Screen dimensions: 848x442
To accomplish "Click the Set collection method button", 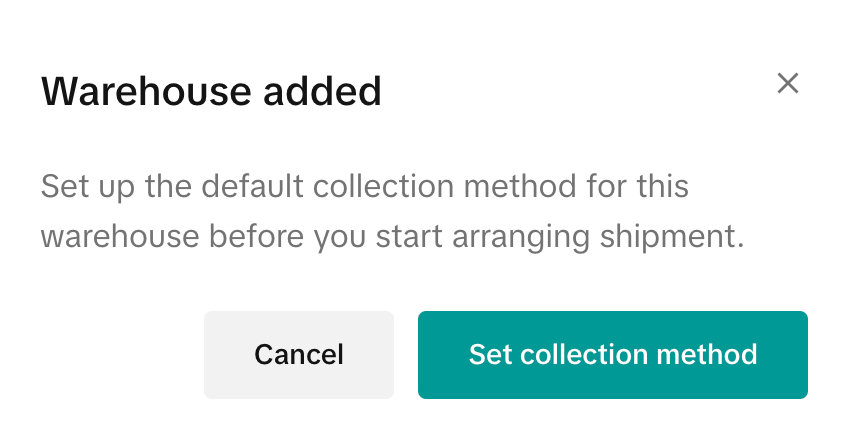I will 612,354.
